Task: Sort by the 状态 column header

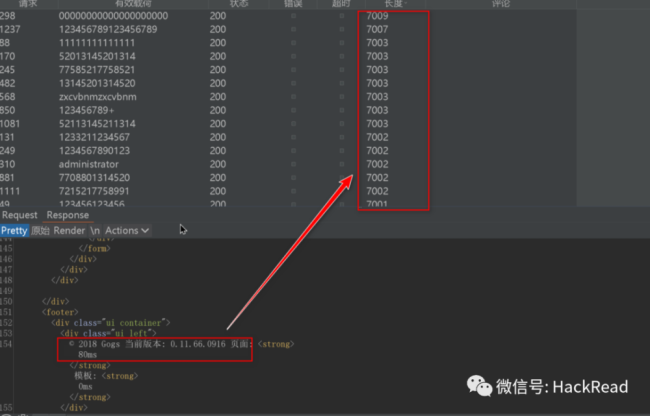Action: [239, 4]
